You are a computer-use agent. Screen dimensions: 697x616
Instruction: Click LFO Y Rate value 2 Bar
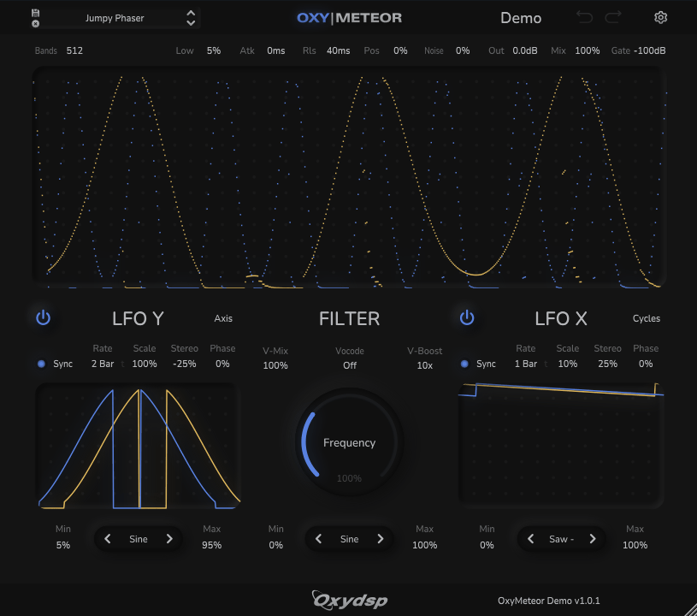pyautogui.click(x=103, y=364)
